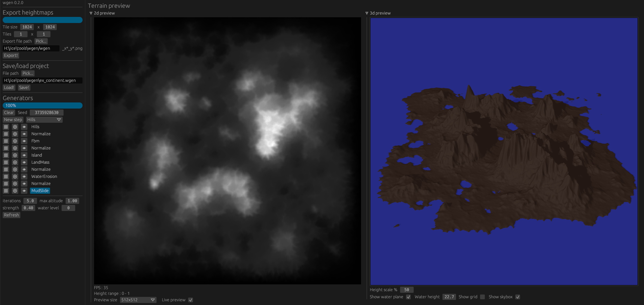This screenshot has width=644, height=305.
Task: Edit the max altitude value 1.00
Action: point(72,201)
